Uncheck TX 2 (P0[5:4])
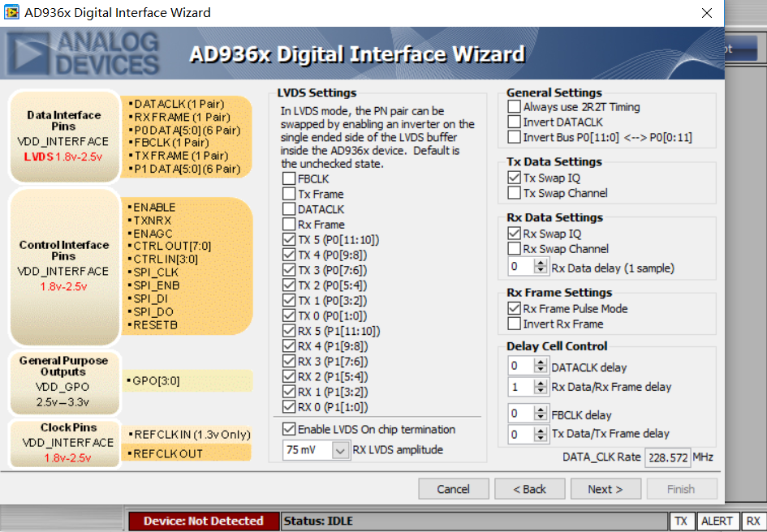This screenshot has height=532, width=767. [x=289, y=285]
